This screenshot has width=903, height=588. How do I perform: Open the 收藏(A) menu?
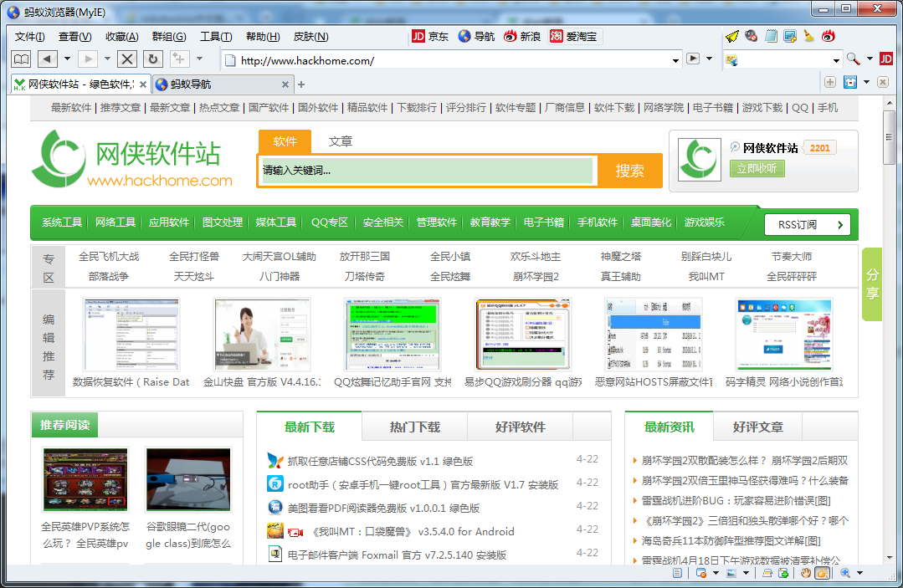[121, 37]
